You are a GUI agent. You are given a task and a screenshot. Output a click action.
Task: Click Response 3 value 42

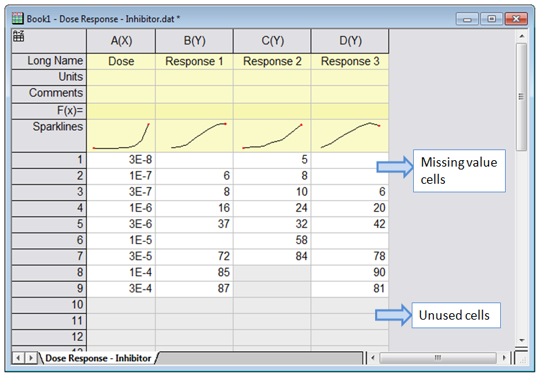click(x=350, y=224)
